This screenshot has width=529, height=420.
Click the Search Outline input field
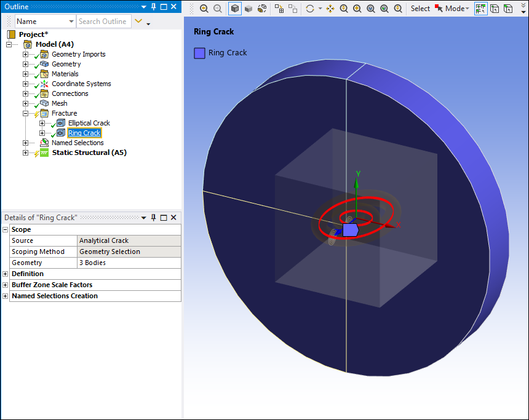click(x=103, y=22)
